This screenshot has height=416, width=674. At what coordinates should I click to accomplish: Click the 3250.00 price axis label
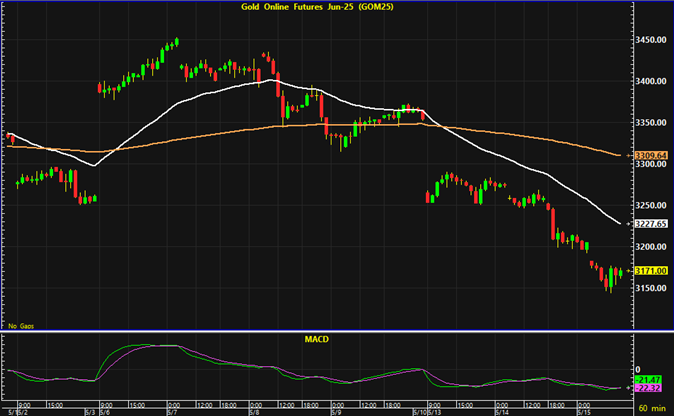click(651, 205)
